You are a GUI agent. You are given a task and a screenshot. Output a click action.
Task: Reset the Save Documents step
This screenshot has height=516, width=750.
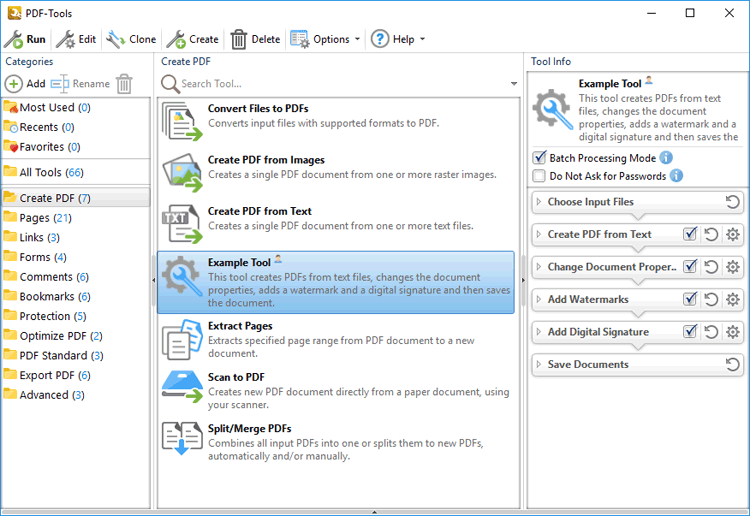click(732, 364)
